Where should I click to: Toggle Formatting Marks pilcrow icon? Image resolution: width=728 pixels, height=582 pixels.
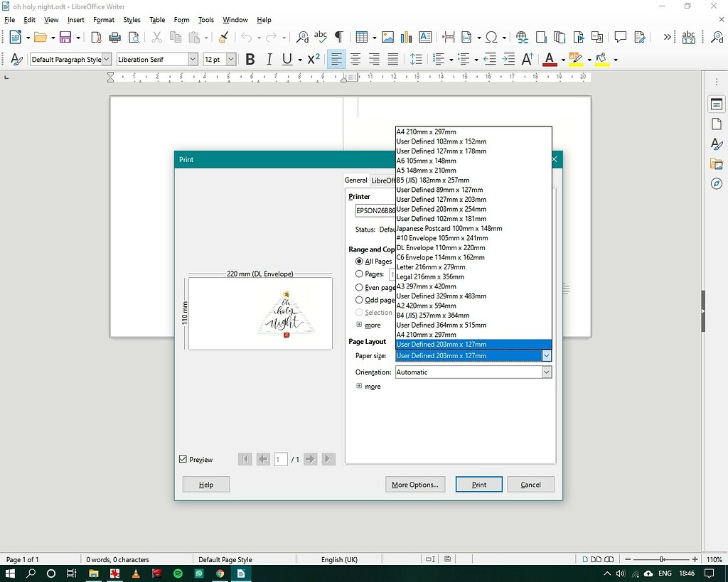click(339, 37)
